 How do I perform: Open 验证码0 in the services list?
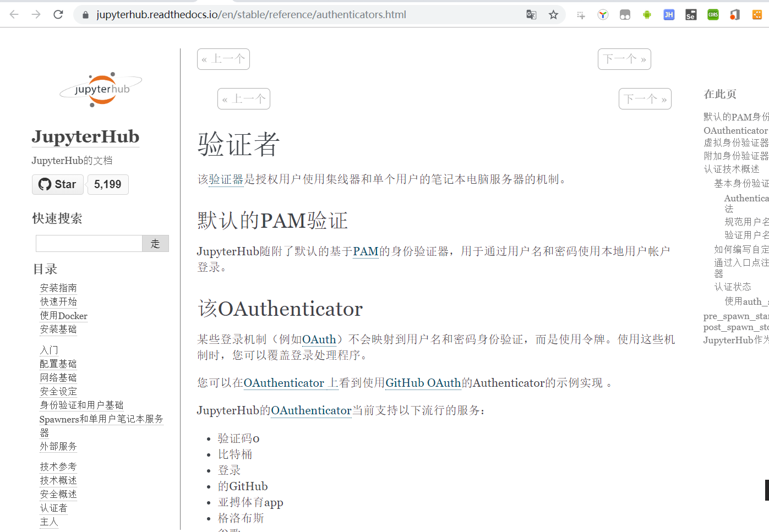tap(239, 438)
